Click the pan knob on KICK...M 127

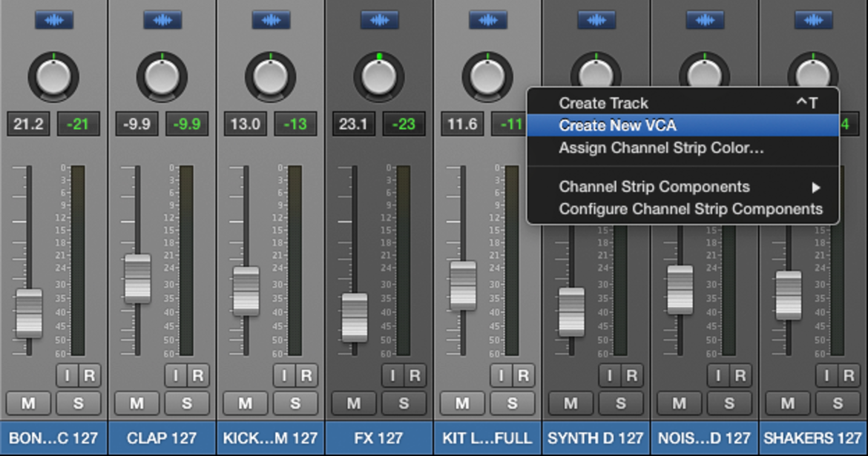pos(271,77)
